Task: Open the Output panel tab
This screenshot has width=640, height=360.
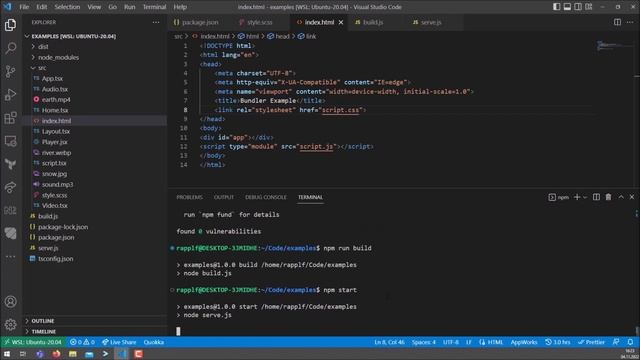Action: click(224, 197)
